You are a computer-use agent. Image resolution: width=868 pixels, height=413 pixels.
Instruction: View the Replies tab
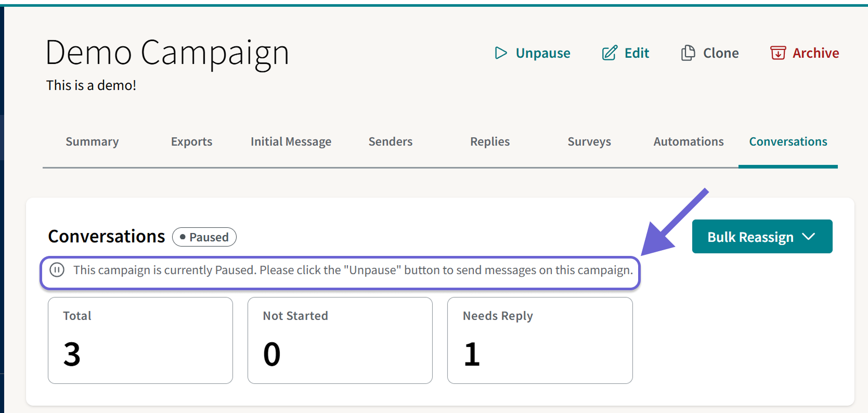490,141
